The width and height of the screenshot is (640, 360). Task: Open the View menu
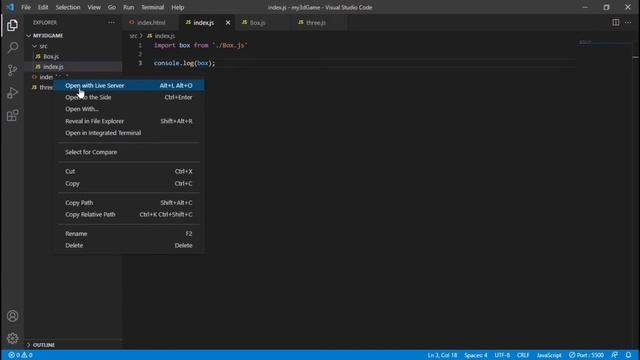click(94, 7)
